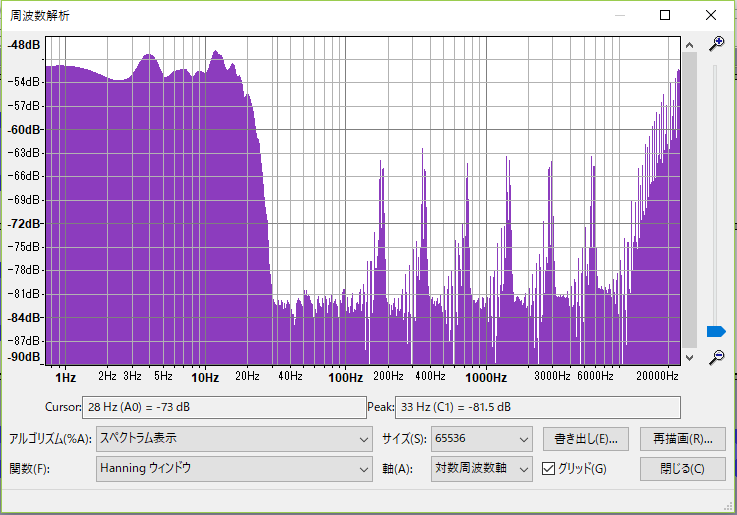
Task: Click the -84dB label on the level axis
Action: 25,318
